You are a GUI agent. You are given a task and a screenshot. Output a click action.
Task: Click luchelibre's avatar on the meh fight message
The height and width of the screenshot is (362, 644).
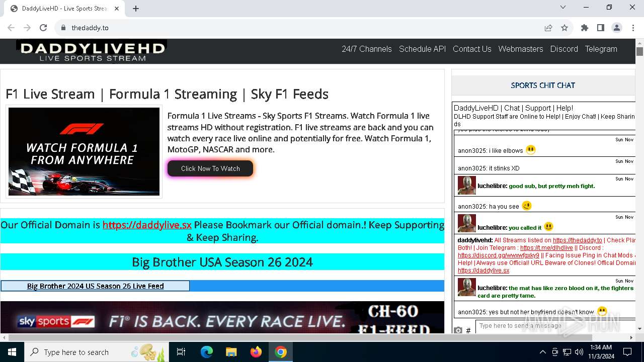click(467, 186)
